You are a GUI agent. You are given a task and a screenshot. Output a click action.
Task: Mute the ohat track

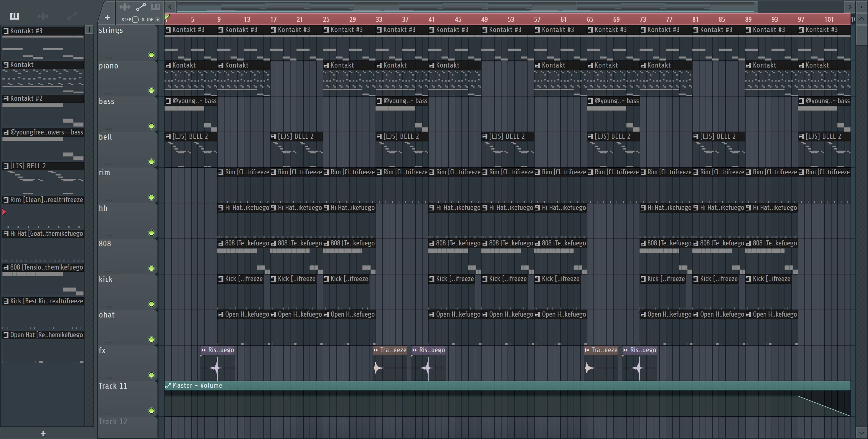tap(151, 340)
